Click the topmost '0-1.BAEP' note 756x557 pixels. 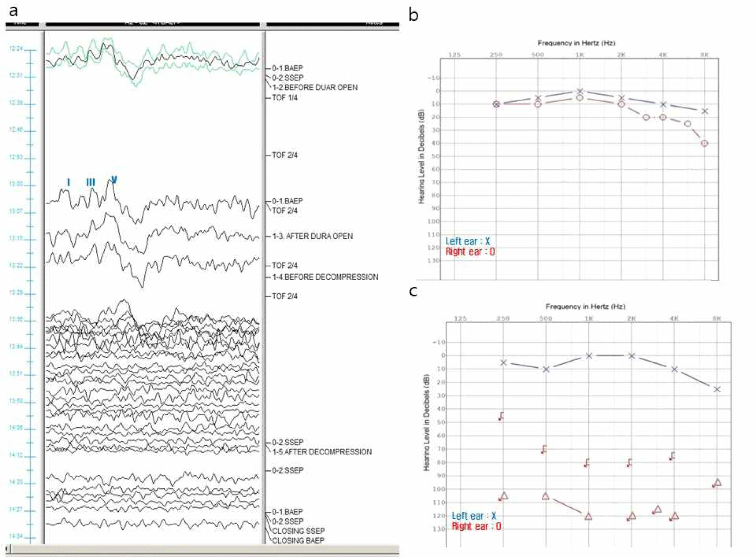pyautogui.click(x=288, y=68)
